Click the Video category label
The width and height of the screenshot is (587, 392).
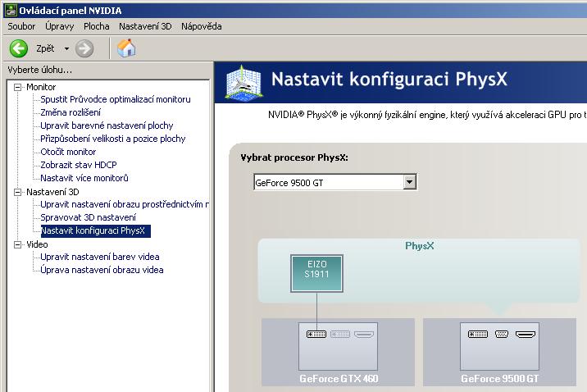[x=37, y=244]
